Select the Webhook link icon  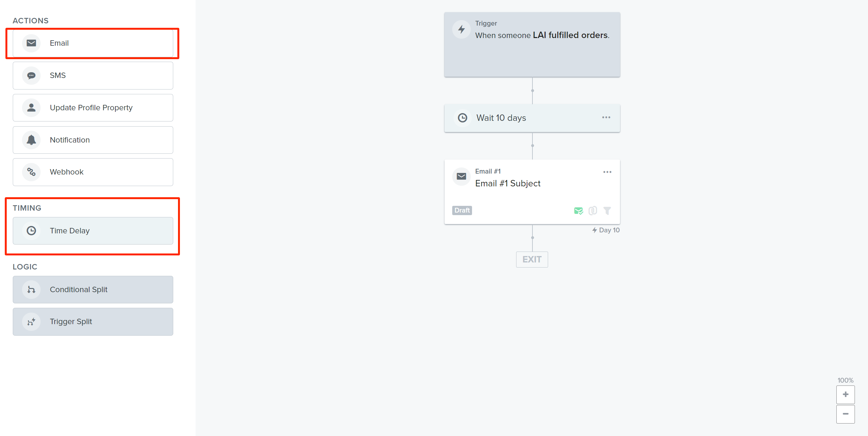point(31,172)
